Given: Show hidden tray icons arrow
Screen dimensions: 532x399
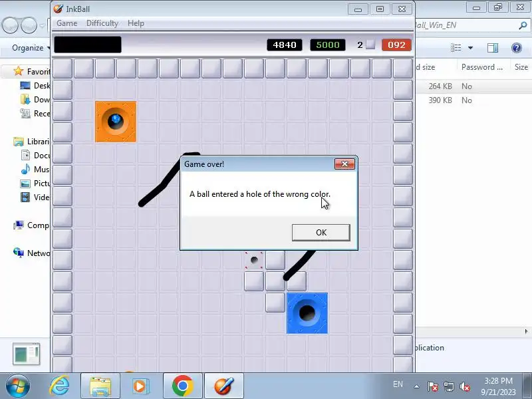Looking at the screenshot, I should pyautogui.click(x=417, y=386).
